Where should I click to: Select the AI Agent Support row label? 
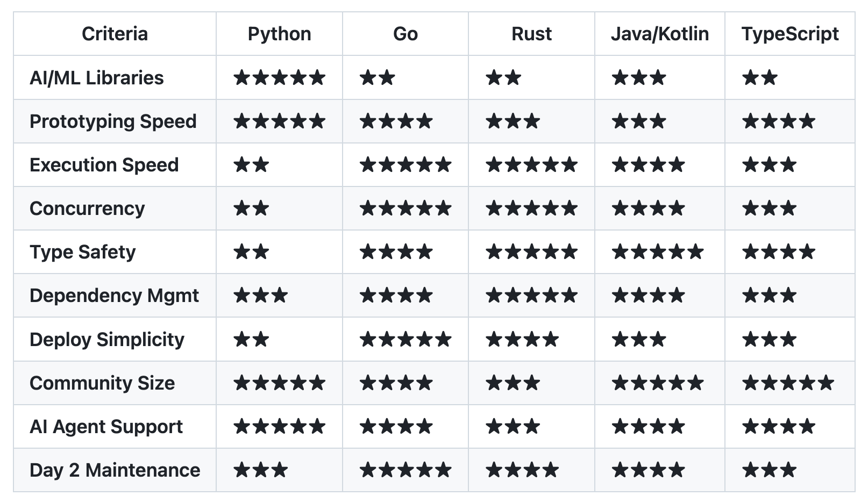[x=106, y=427]
